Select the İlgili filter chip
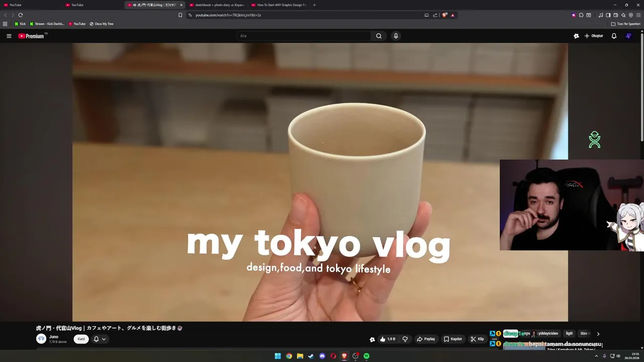 569,333
